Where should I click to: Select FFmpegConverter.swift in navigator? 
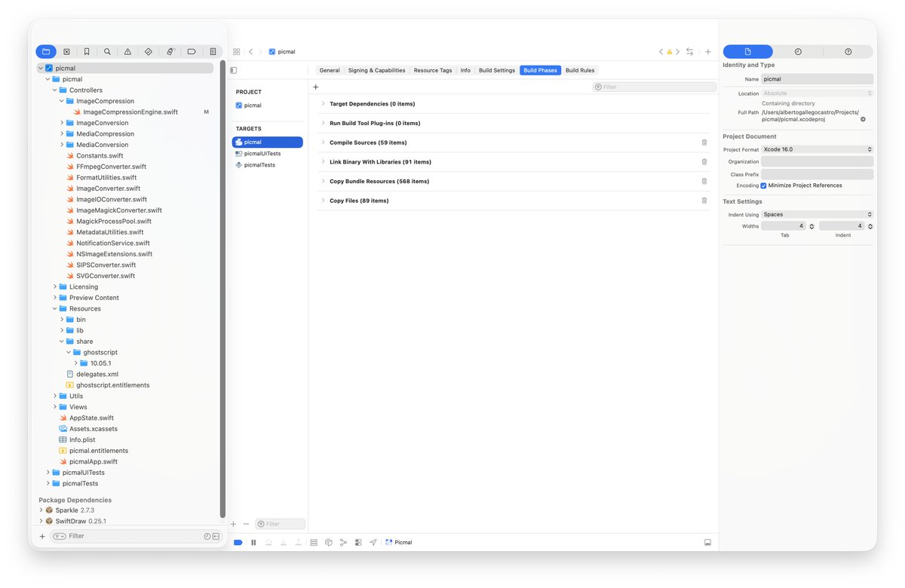point(111,167)
